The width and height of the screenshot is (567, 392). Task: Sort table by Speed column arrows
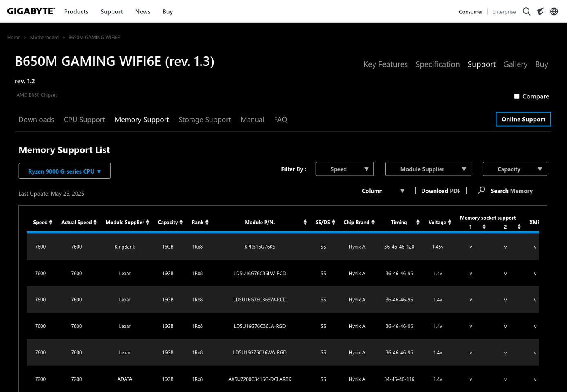pos(51,222)
